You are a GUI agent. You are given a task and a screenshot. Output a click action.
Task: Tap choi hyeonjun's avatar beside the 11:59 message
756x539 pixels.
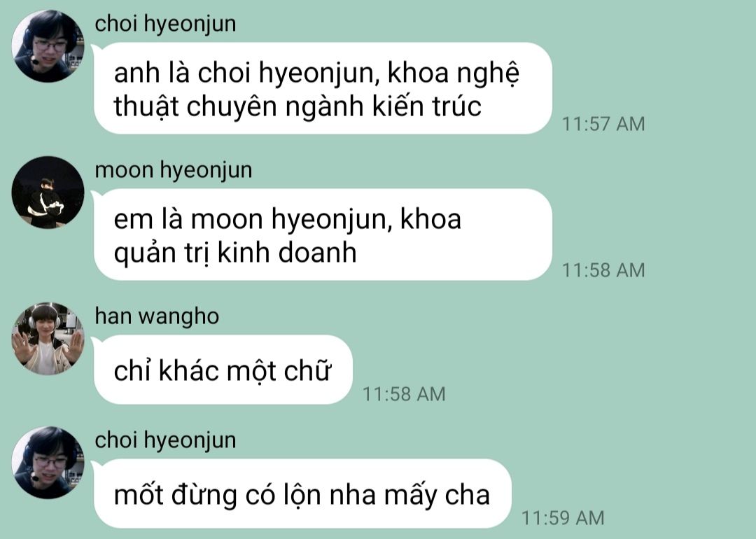click(x=48, y=462)
